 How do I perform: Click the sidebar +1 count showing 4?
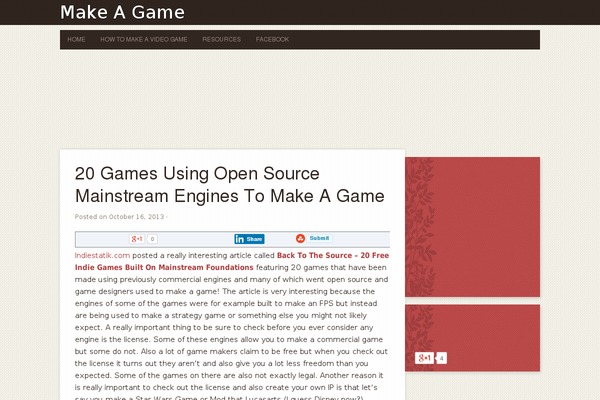pos(442,358)
